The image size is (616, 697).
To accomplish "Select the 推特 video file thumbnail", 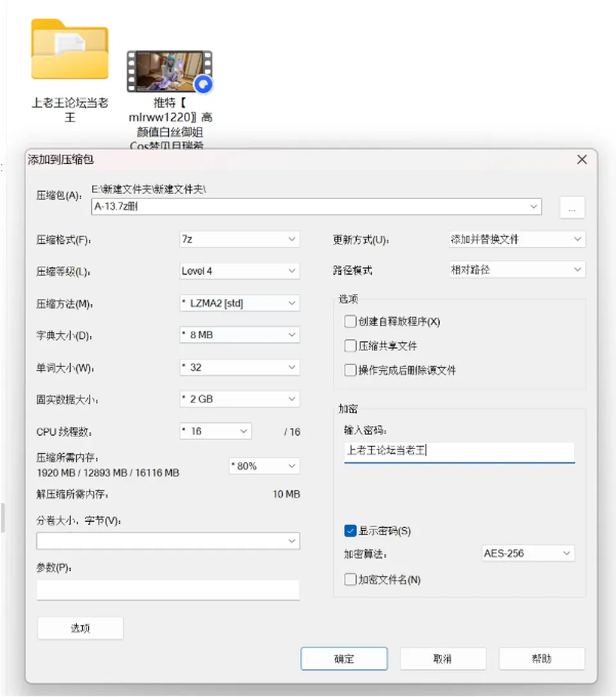I will point(169,71).
